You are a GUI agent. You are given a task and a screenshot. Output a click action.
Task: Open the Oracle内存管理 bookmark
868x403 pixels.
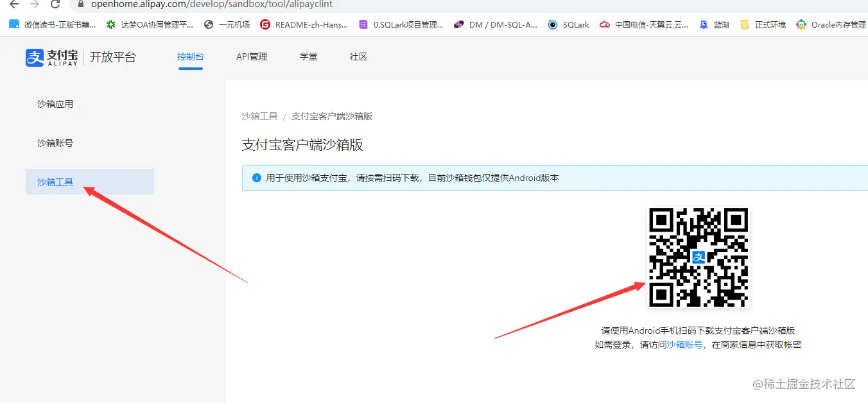[831, 24]
